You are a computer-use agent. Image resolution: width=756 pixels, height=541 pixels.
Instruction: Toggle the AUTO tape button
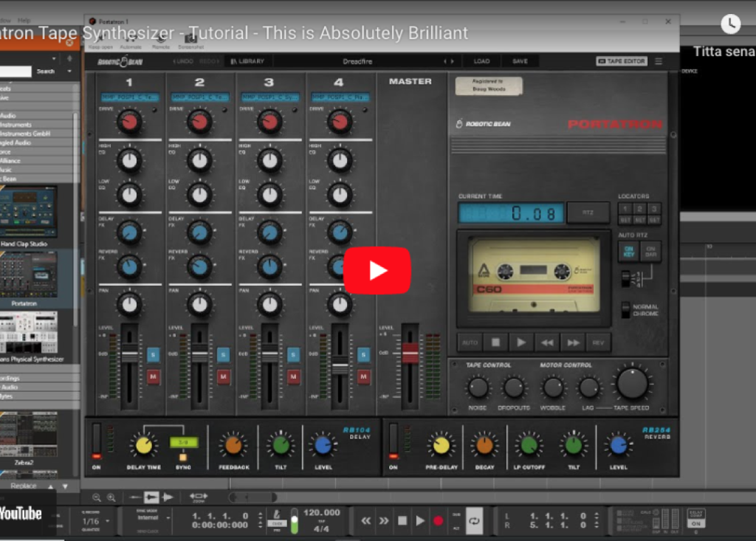point(469,342)
